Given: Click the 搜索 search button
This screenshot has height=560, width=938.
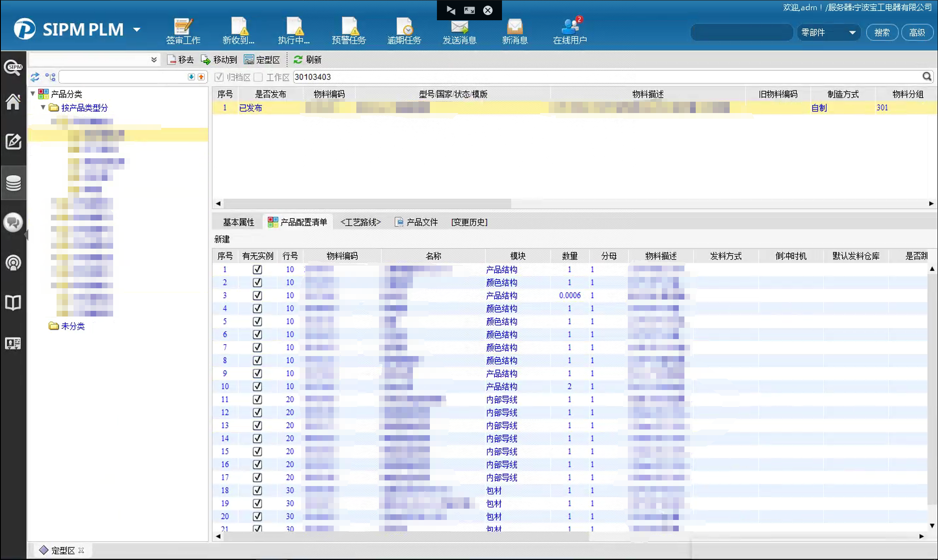Looking at the screenshot, I should click(x=881, y=32).
